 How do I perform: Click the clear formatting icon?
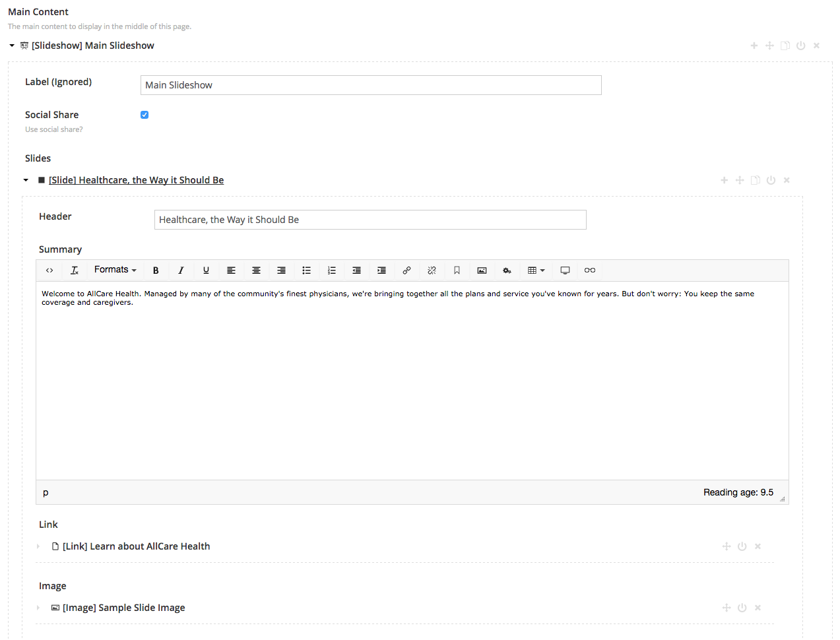click(75, 271)
